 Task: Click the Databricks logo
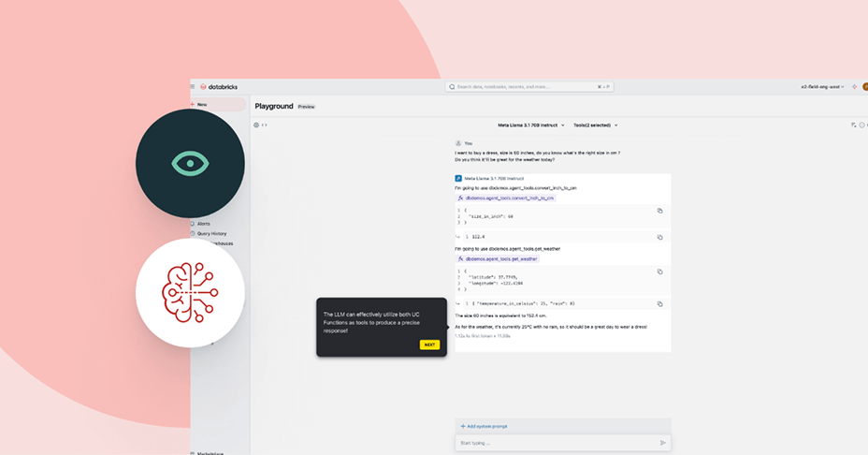219,87
